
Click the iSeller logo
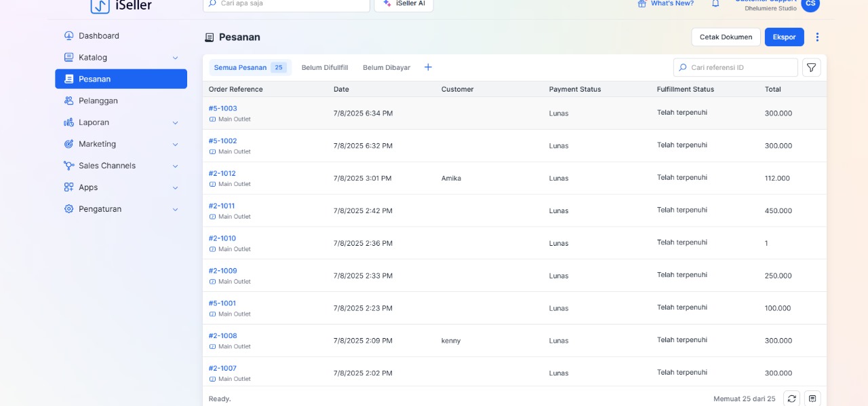[x=121, y=5]
